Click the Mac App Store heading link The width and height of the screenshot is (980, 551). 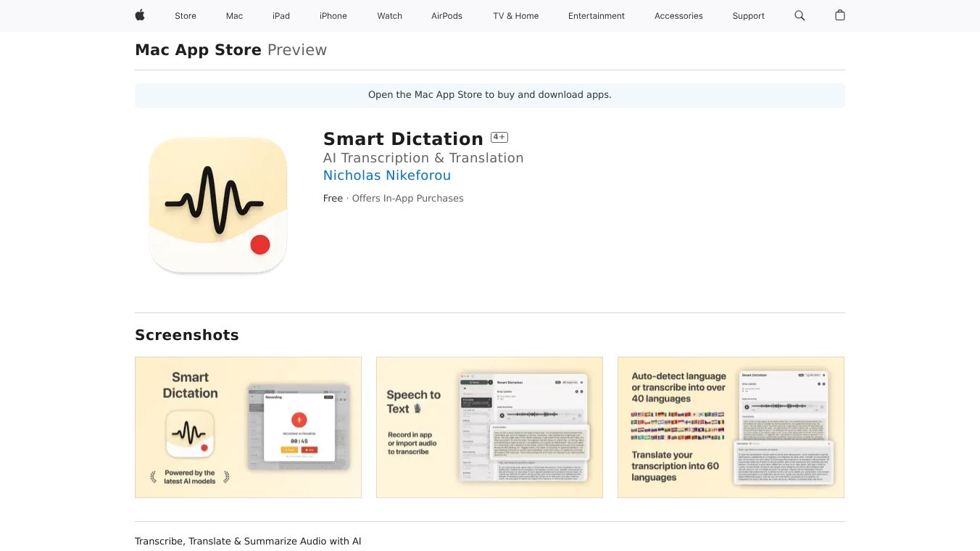pos(198,50)
